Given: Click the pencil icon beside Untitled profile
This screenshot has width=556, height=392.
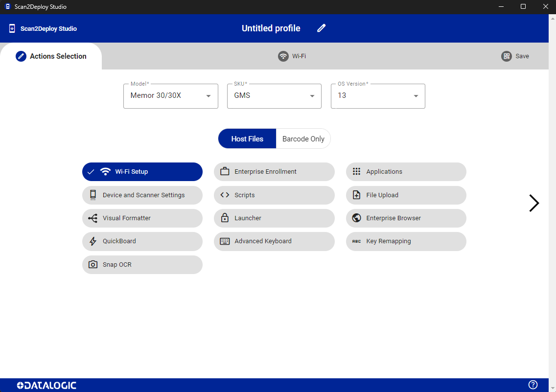Looking at the screenshot, I should coord(321,28).
